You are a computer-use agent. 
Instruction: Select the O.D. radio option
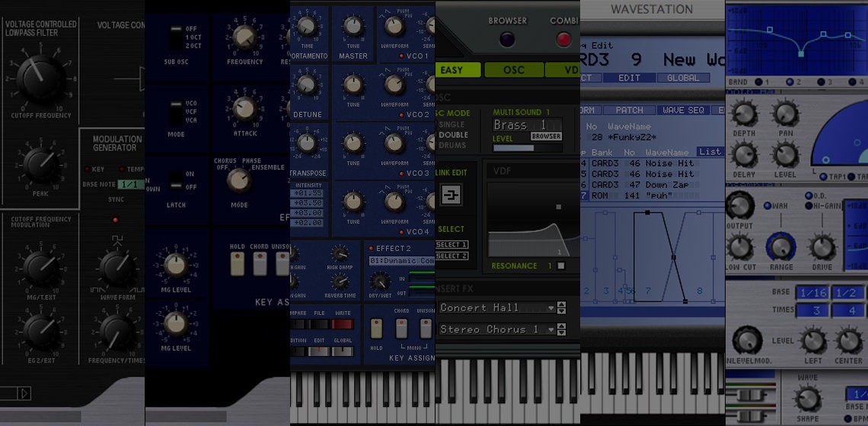tap(809, 196)
